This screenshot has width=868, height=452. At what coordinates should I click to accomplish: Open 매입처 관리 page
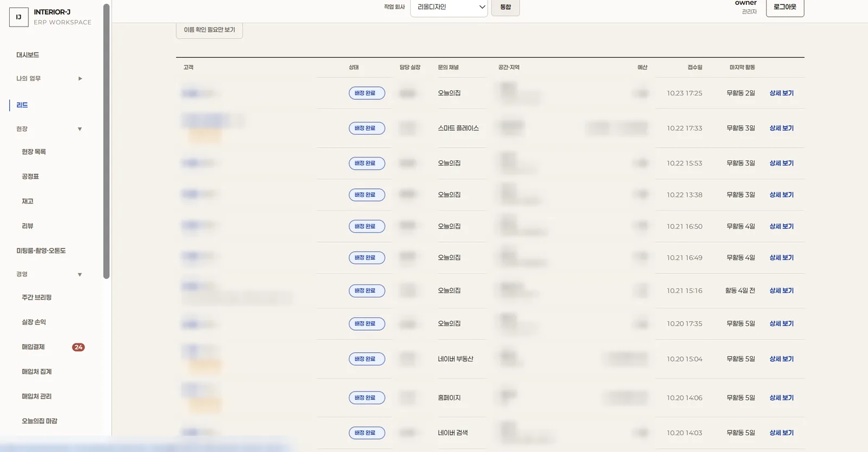click(x=37, y=396)
